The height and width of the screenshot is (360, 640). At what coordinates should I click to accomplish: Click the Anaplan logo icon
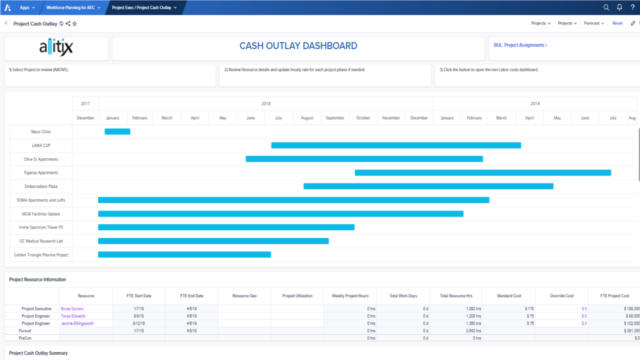click(x=7, y=7)
